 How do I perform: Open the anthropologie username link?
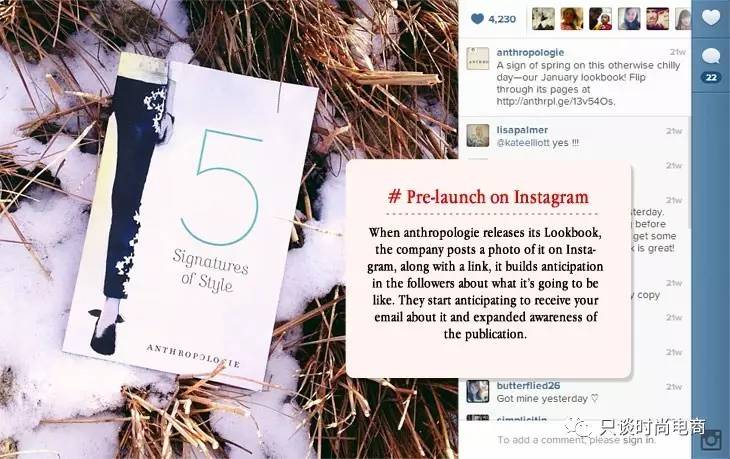click(530, 52)
